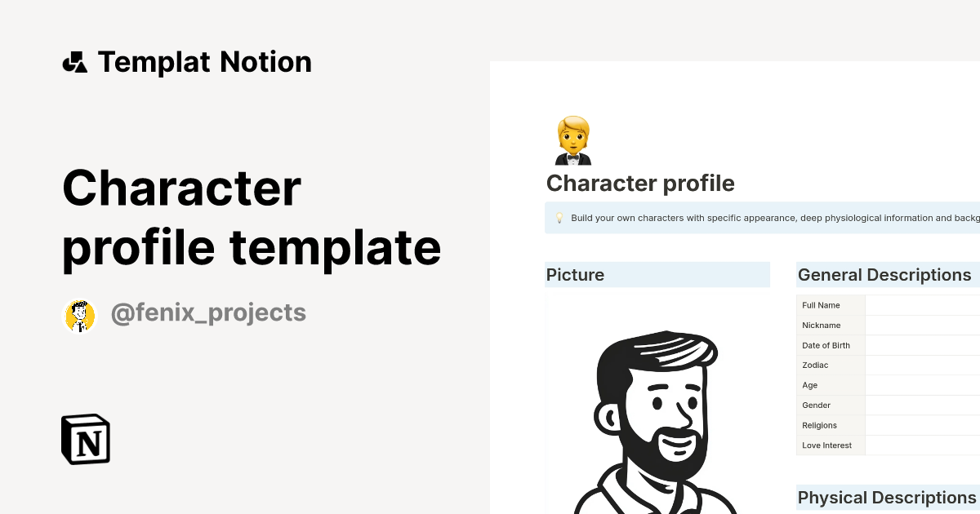Click the Full Name row label
The height and width of the screenshot is (514, 980).
(x=820, y=305)
